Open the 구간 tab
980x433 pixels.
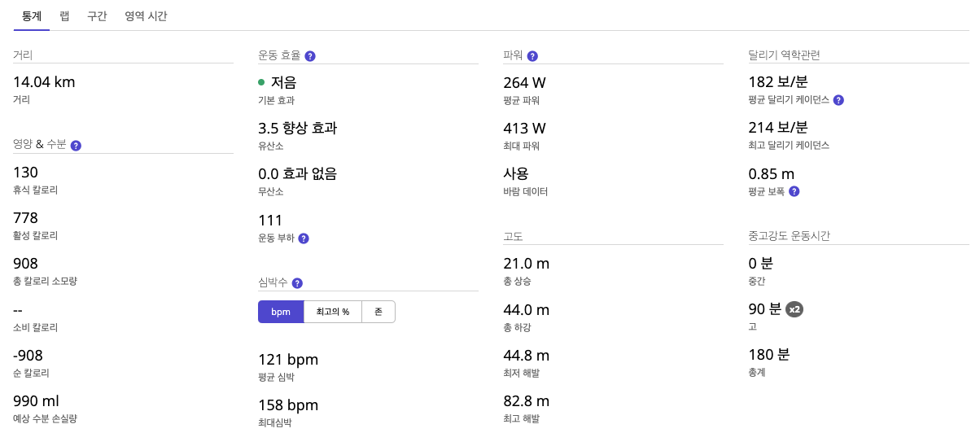[x=97, y=15]
